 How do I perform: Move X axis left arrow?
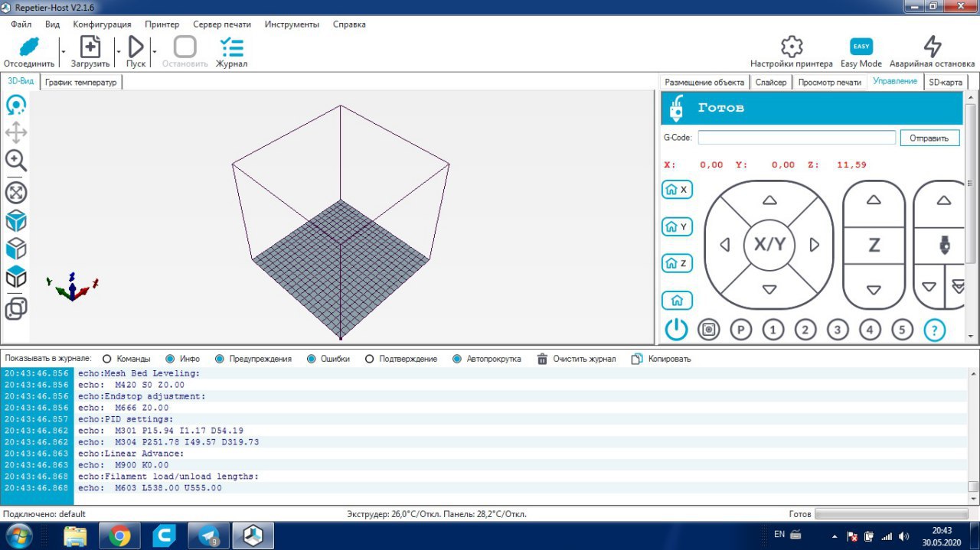(x=724, y=245)
